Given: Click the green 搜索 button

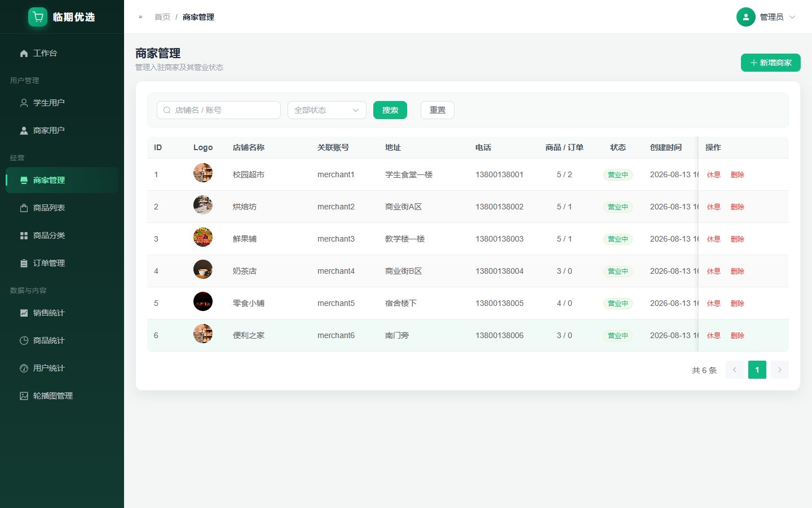Looking at the screenshot, I should pyautogui.click(x=390, y=110).
